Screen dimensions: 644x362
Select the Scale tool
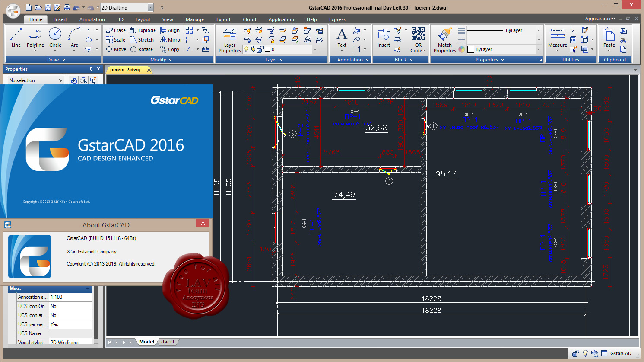coord(116,40)
